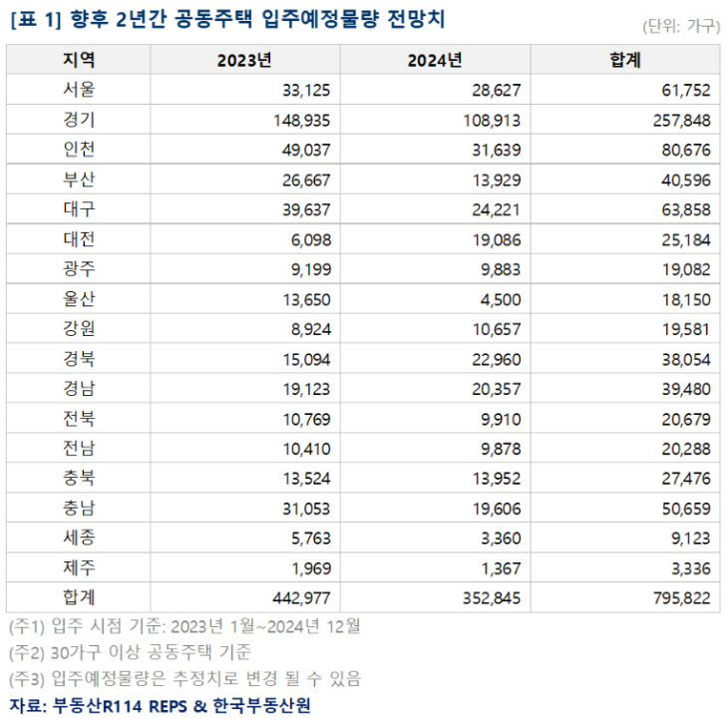Select the '대전' row label
The height and width of the screenshot is (726, 728).
(x=79, y=239)
